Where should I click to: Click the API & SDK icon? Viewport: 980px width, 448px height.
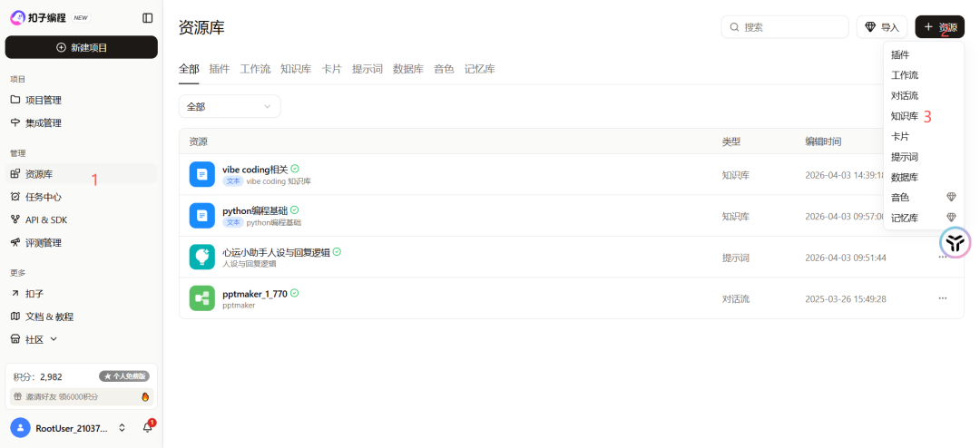click(15, 220)
